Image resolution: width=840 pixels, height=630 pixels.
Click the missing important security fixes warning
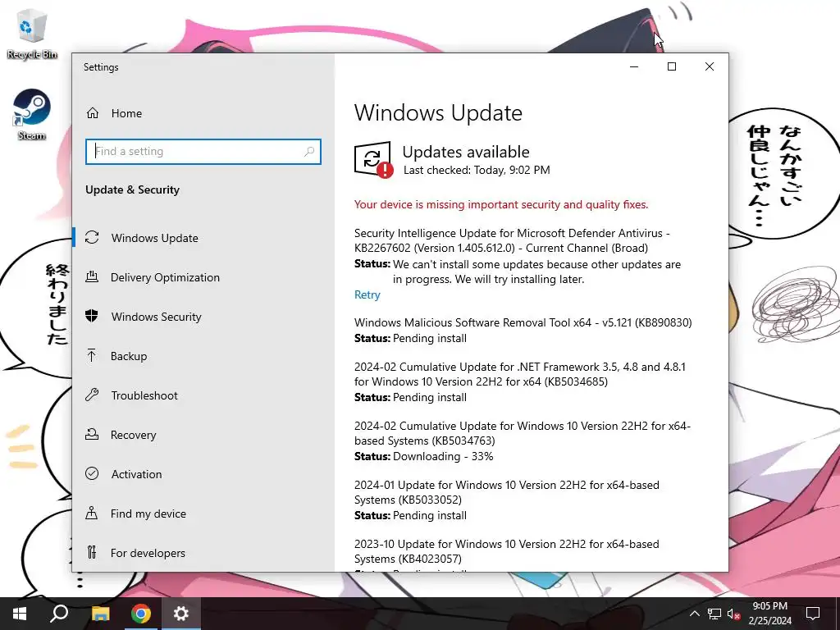click(501, 204)
